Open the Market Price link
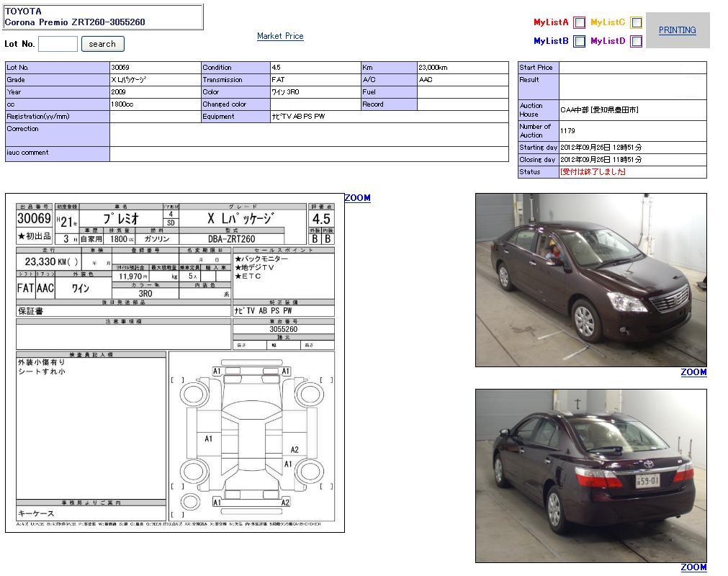This screenshot has width=728, height=576. [280, 36]
